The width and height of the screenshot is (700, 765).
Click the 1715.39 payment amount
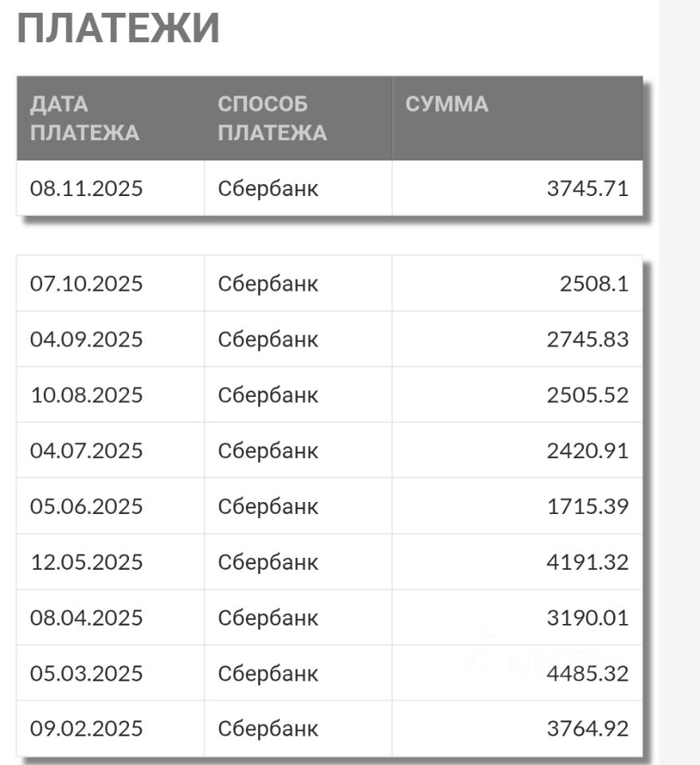click(x=587, y=507)
